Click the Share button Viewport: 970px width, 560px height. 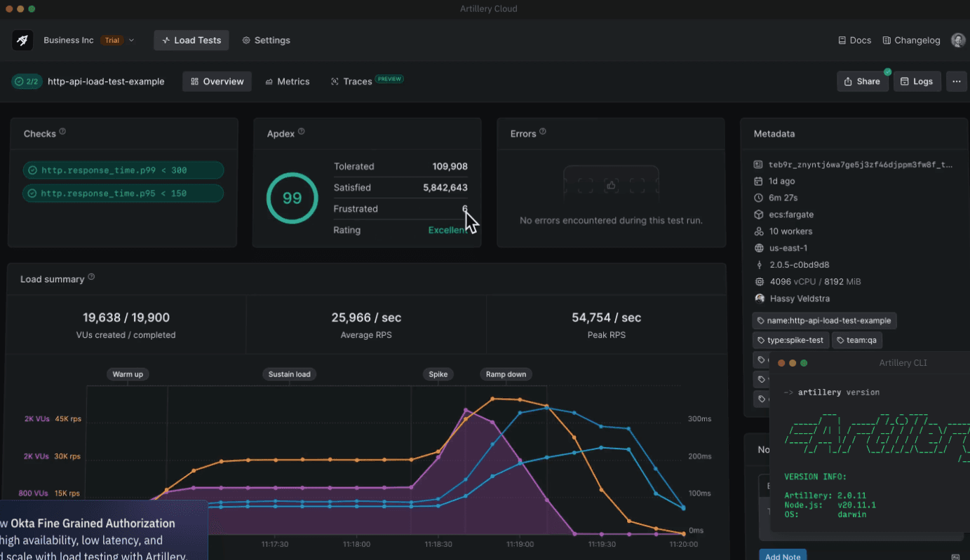pos(862,81)
